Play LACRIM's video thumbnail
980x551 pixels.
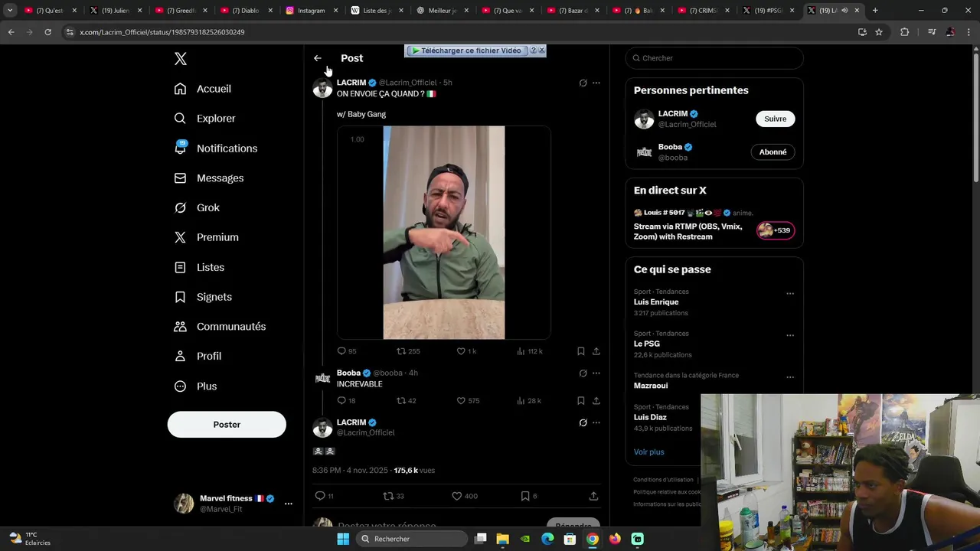pyautogui.click(x=444, y=233)
